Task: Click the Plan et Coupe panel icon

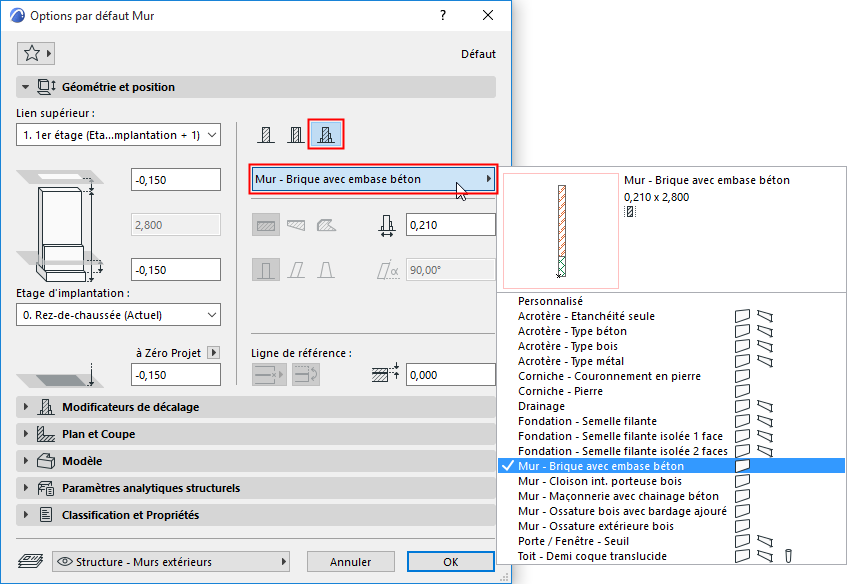Action: coord(46,434)
